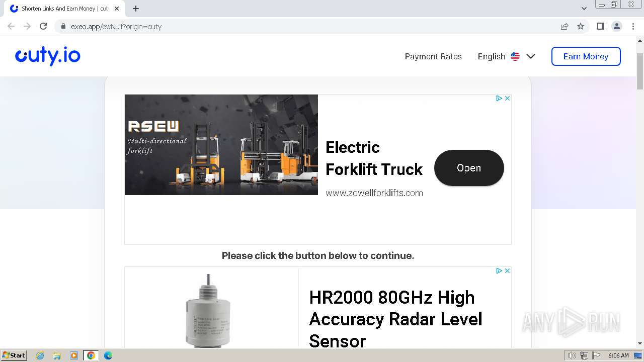Click the Electric Forklift Truck headline
The image size is (644, 362).
coord(374,158)
